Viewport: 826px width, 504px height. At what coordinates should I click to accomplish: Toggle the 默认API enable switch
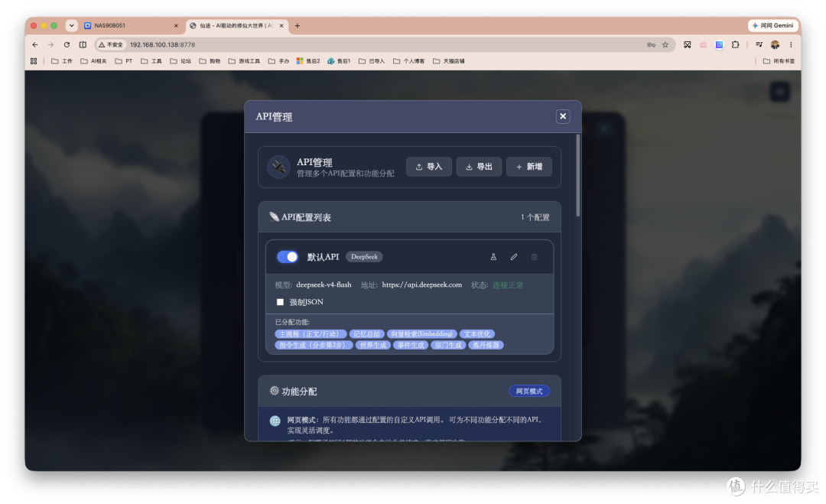pyautogui.click(x=288, y=256)
